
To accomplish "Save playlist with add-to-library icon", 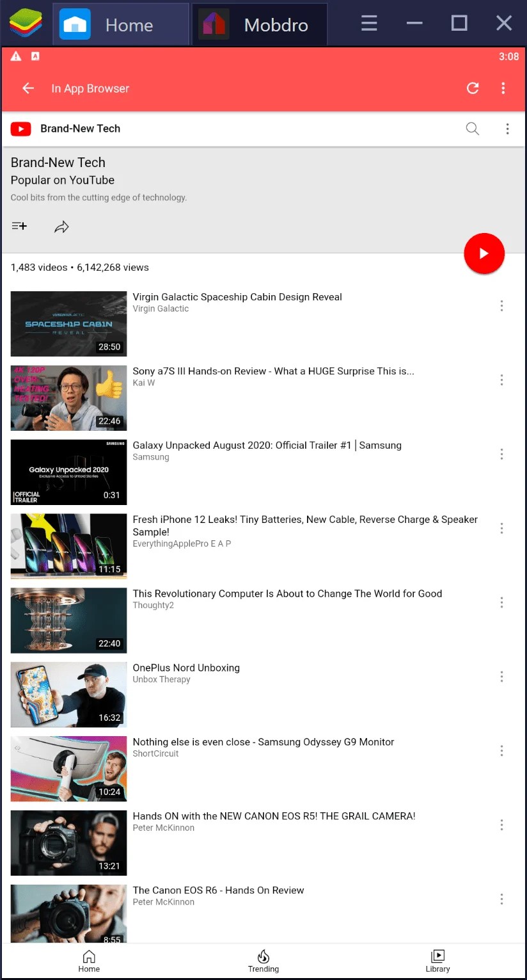I will point(19,226).
